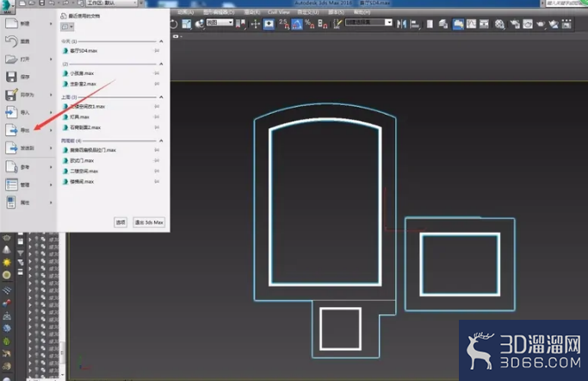588x381 pixels.
Task: Click the 退出 3ds Max button
Action: (149, 222)
